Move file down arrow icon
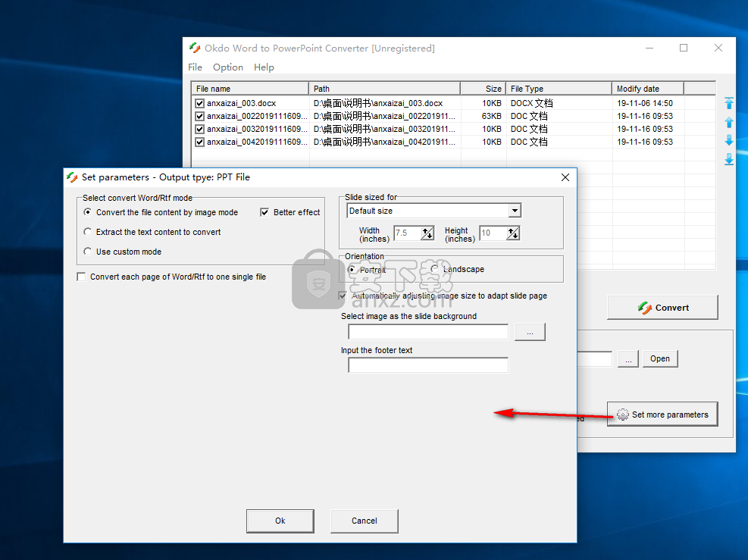 pyautogui.click(x=729, y=139)
